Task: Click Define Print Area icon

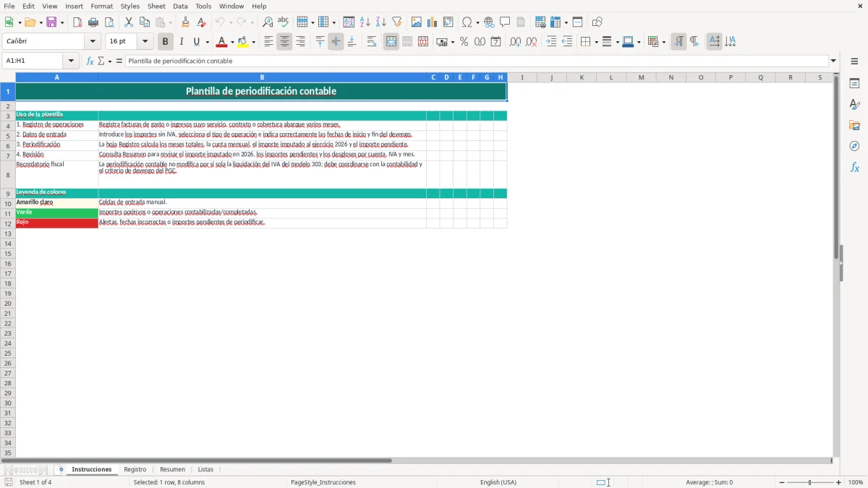Action: point(540,22)
